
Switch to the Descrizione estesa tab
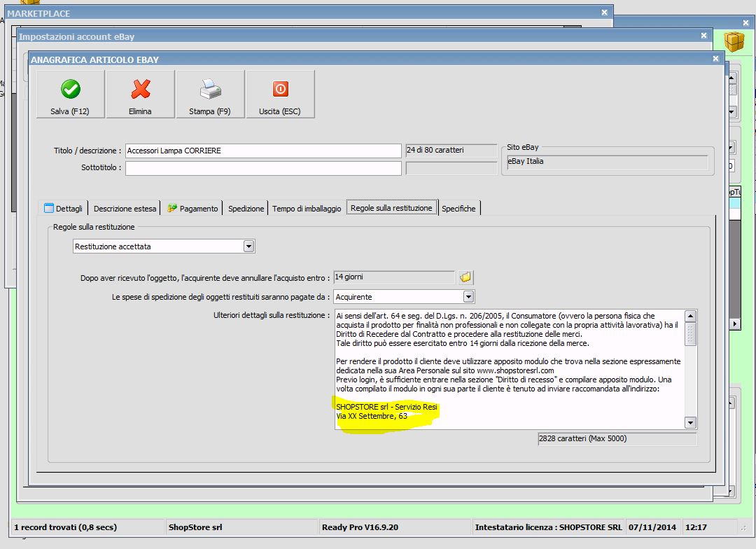[125, 209]
